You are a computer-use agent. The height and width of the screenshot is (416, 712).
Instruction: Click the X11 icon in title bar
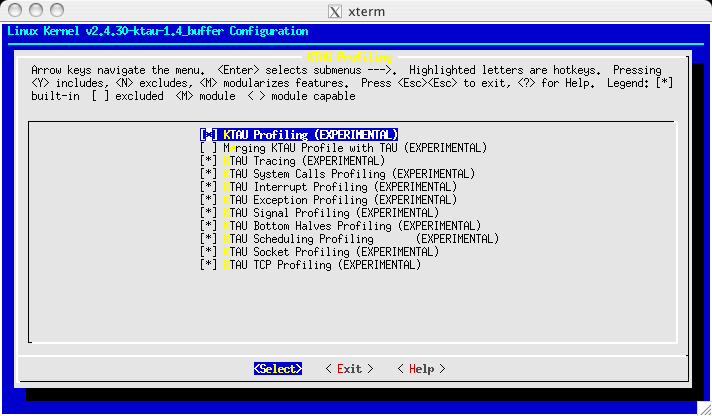pyautogui.click(x=335, y=11)
